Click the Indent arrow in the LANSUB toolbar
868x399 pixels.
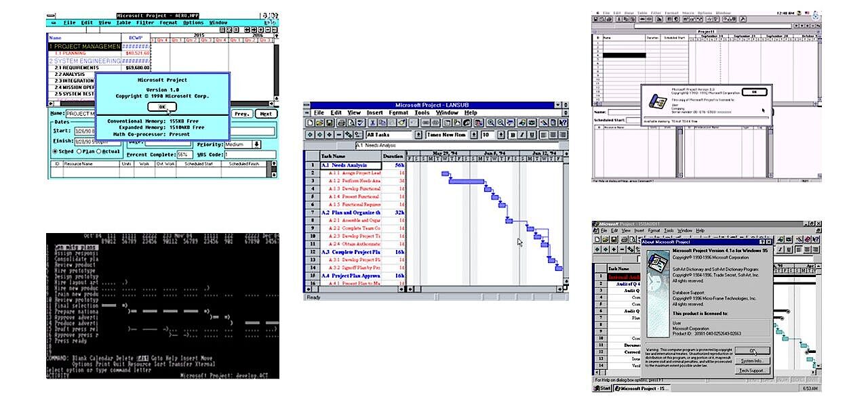pos(319,135)
